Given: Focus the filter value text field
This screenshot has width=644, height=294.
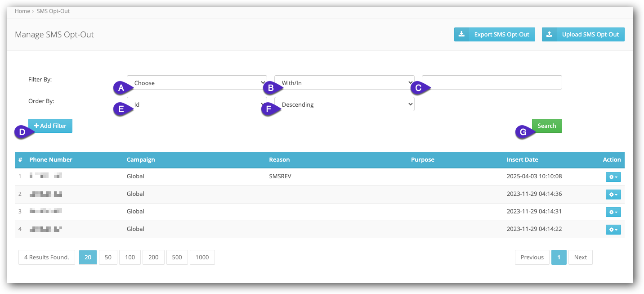Looking at the screenshot, I should tap(492, 82).
